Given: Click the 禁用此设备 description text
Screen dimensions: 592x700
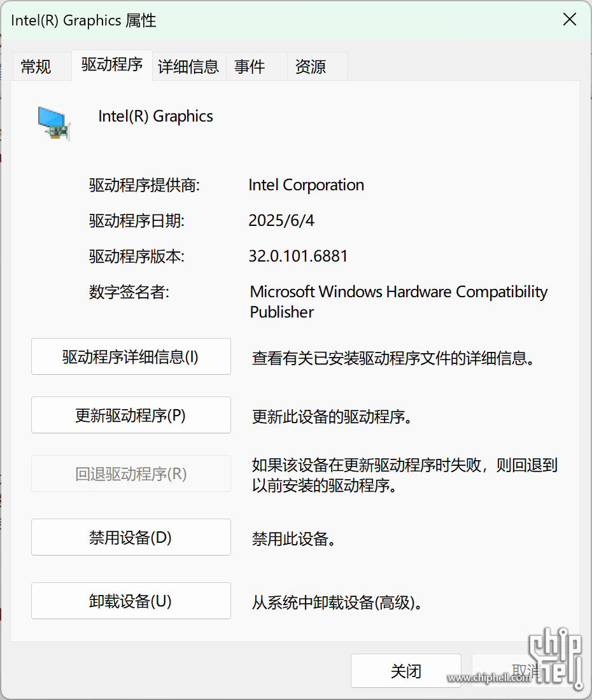Looking at the screenshot, I should [293, 539].
